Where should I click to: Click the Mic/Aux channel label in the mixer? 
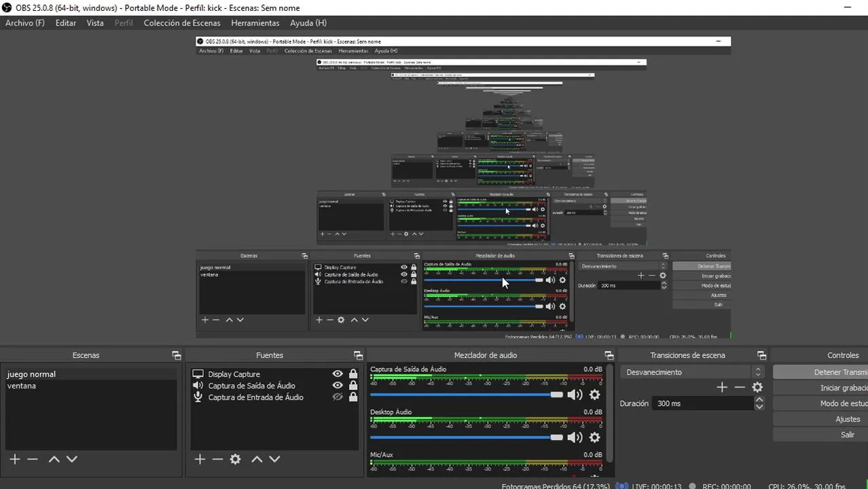point(382,455)
